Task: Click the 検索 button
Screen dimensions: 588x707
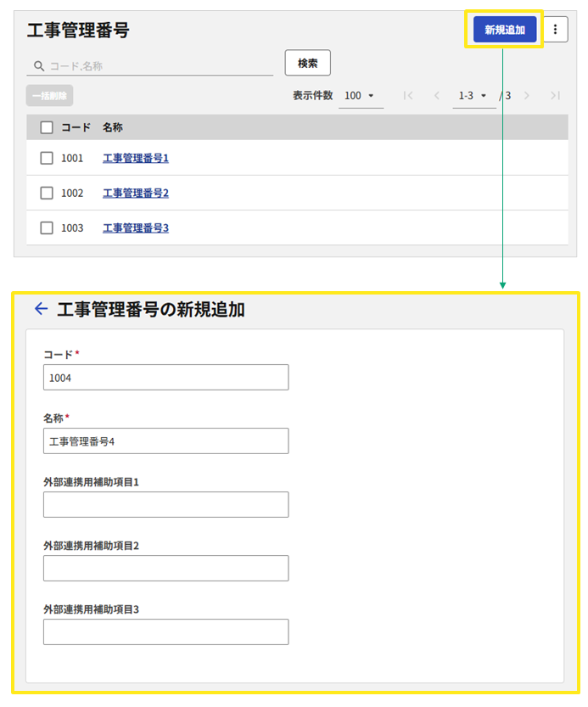Action: (x=307, y=63)
